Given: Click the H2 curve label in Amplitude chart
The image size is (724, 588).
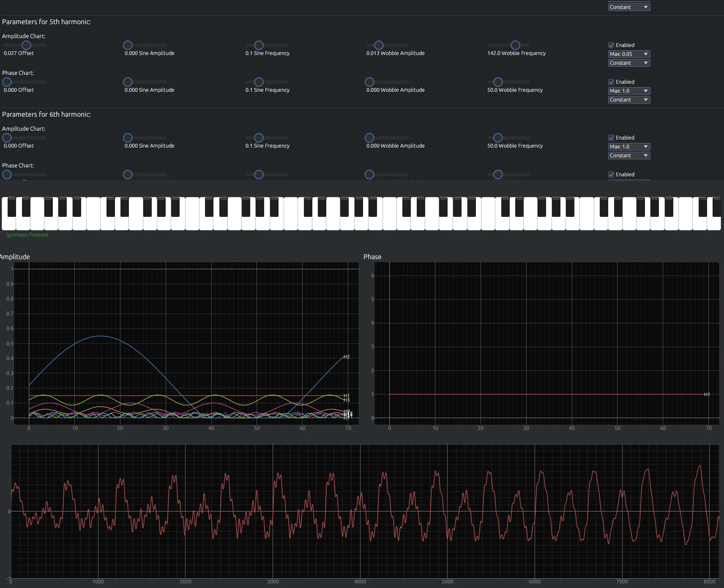Looking at the screenshot, I should click(347, 357).
